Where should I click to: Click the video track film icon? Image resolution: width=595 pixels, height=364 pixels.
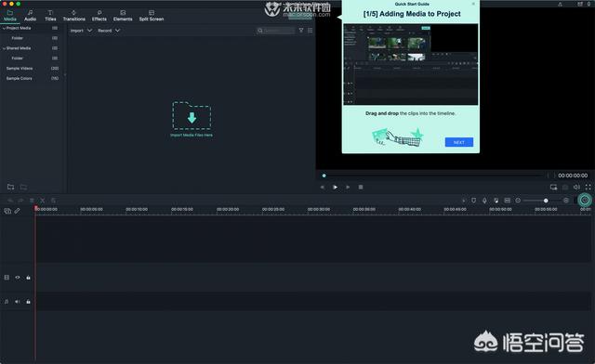pyautogui.click(x=7, y=278)
